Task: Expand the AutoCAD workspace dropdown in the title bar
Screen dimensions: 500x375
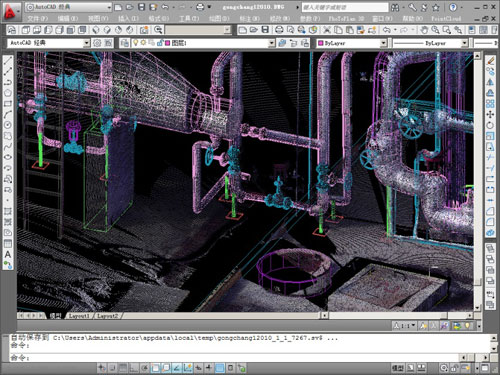Action: (x=69, y=7)
